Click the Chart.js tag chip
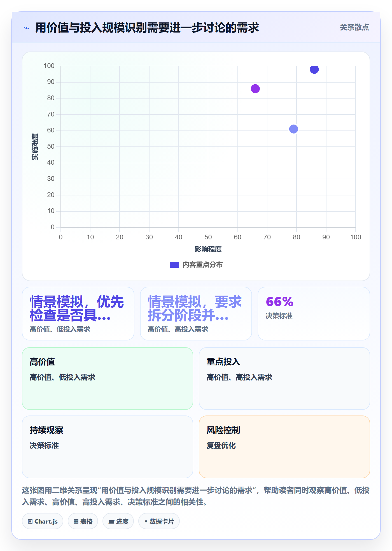 pyautogui.click(x=43, y=521)
